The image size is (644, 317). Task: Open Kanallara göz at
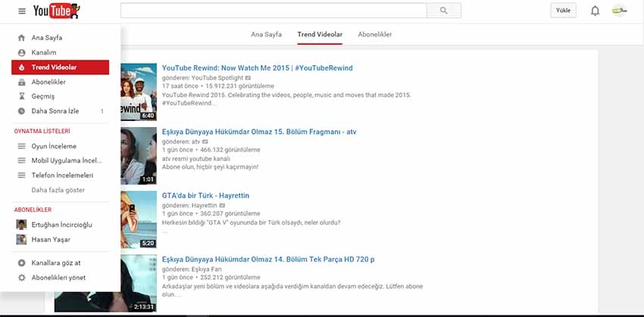pos(58,263)
